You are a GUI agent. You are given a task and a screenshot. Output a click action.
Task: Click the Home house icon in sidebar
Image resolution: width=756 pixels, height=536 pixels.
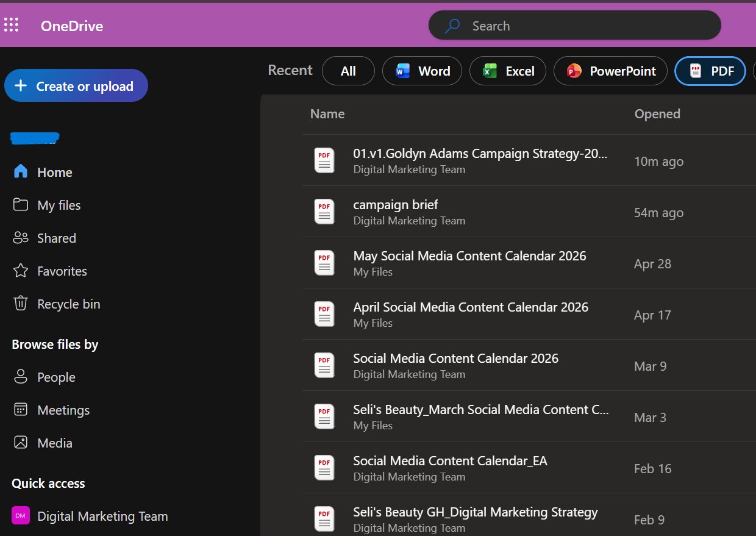click(21, 172)
